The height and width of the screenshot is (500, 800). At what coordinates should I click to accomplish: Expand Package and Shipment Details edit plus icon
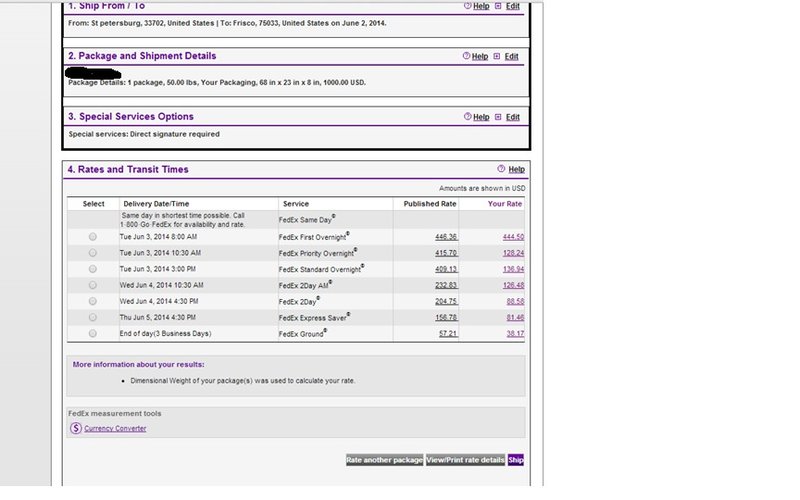pos(497,56)
